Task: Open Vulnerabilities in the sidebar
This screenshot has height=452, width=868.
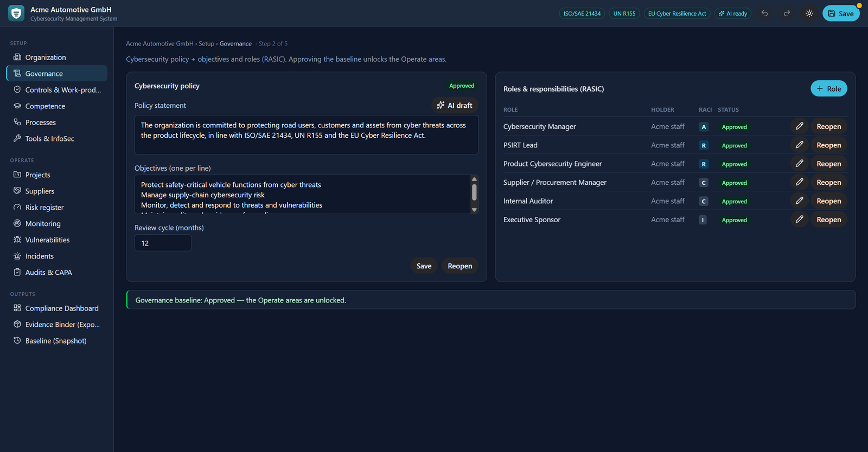Action: pos(57,240)
